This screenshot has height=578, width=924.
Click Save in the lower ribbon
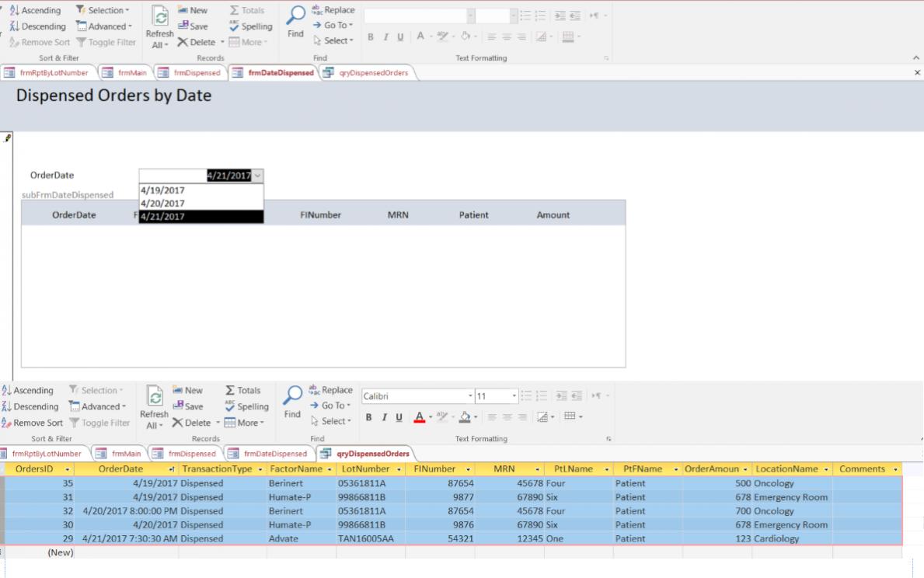pos(187,406)
